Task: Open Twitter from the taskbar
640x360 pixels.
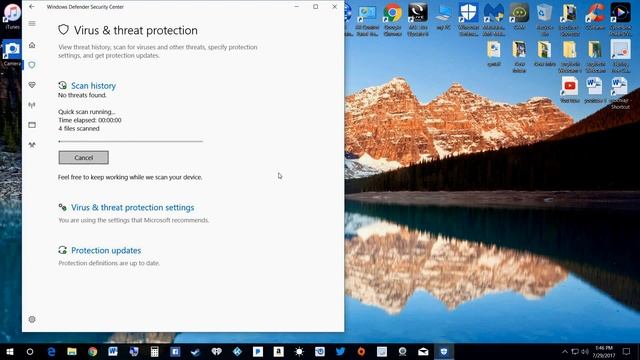Action: [x=340, y=351]
